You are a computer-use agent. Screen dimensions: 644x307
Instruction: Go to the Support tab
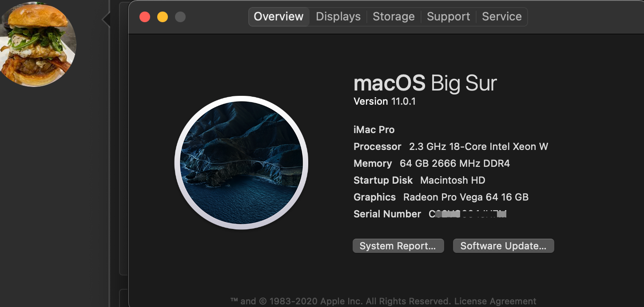pos(448,17)
